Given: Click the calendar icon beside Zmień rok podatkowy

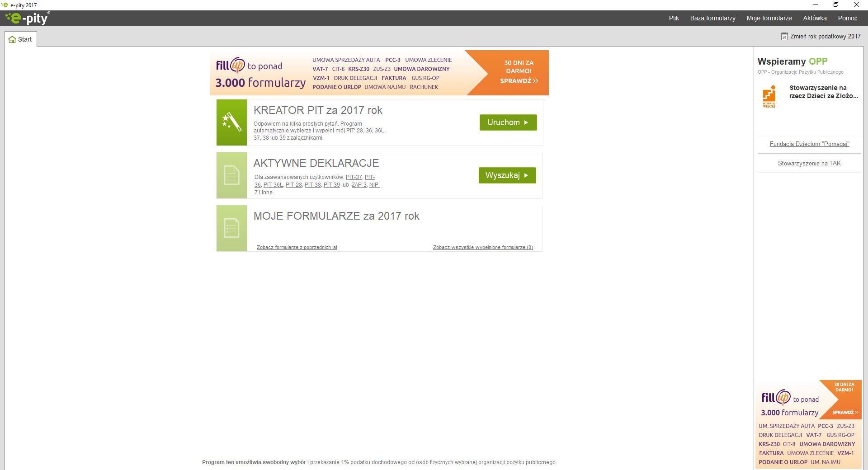Looking at the screenshot, I should (x=784, y=37).
